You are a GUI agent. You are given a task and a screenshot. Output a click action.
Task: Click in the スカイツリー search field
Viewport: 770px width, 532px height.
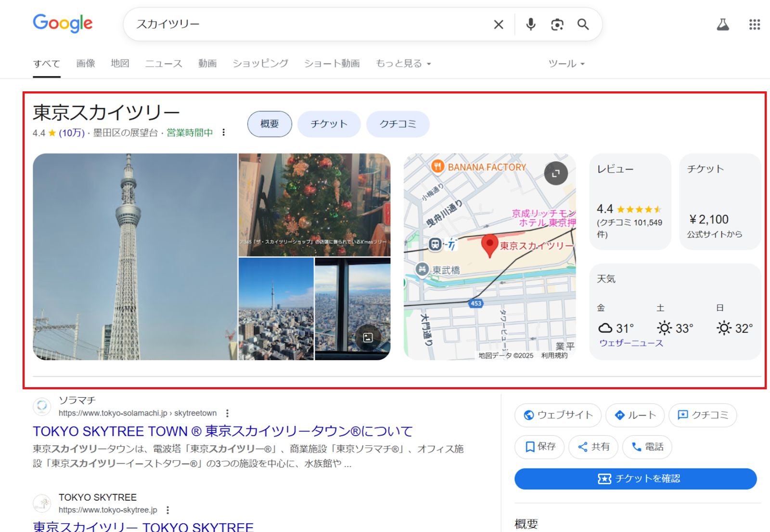click(x=308, y=25)
